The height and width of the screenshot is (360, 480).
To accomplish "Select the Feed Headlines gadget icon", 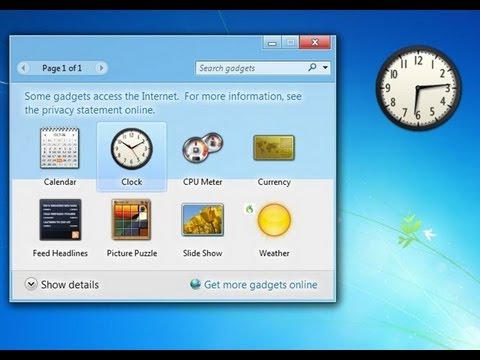I will [x=60, y=220].
